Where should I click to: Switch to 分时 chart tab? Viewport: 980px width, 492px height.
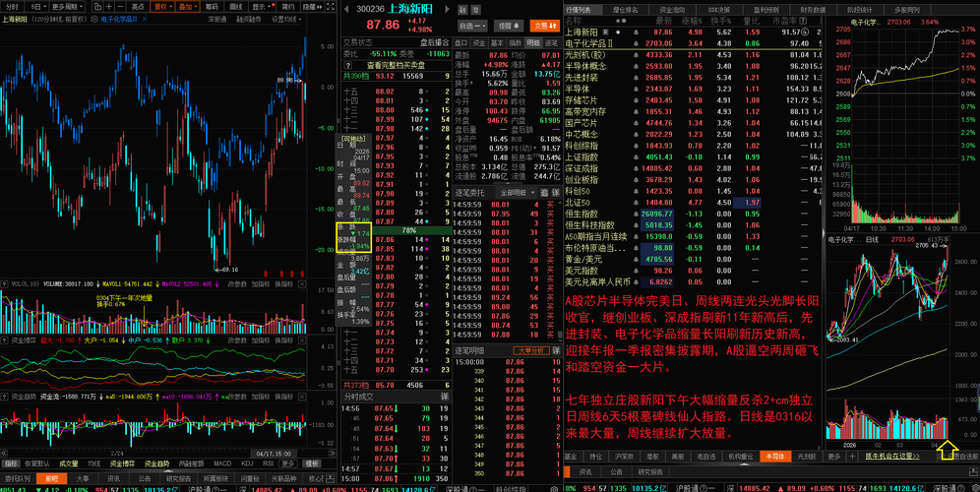coord(12,7)
